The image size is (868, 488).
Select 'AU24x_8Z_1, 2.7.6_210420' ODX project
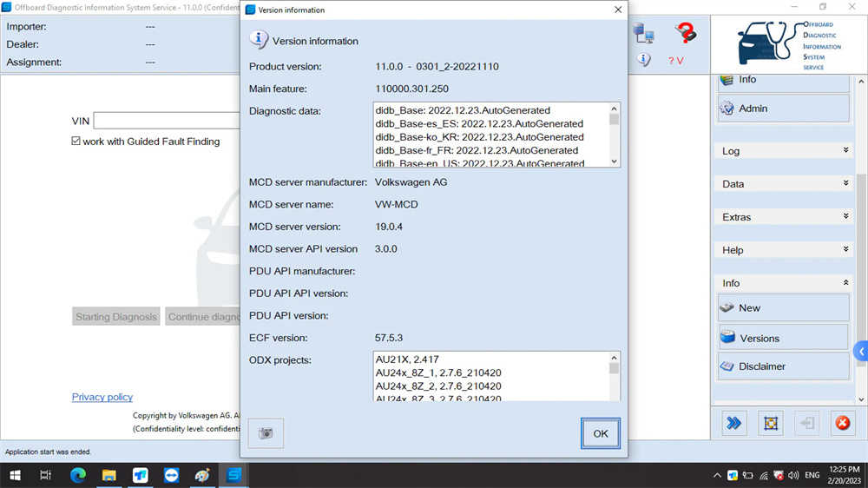[437, 373]
